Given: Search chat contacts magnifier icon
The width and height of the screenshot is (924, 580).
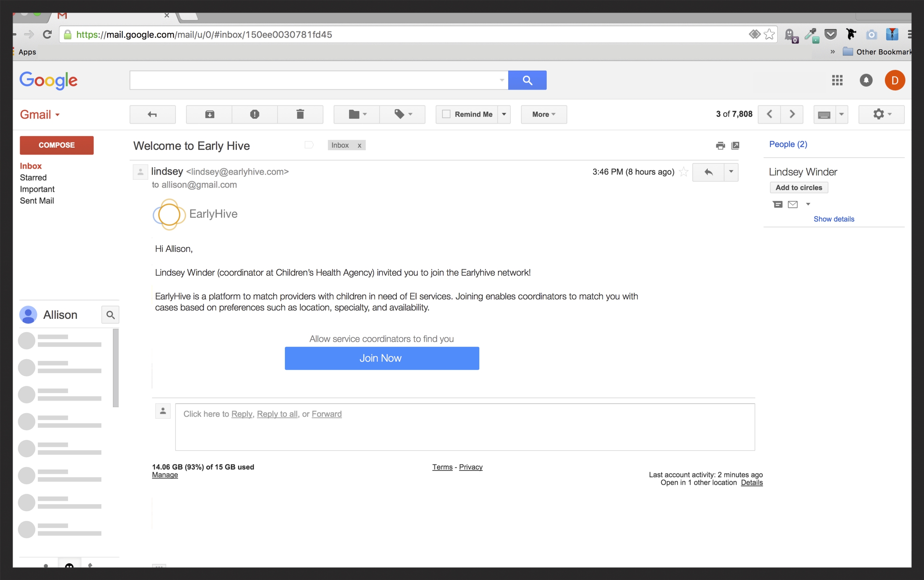Looking at the screenshot, I should point(111,315).
